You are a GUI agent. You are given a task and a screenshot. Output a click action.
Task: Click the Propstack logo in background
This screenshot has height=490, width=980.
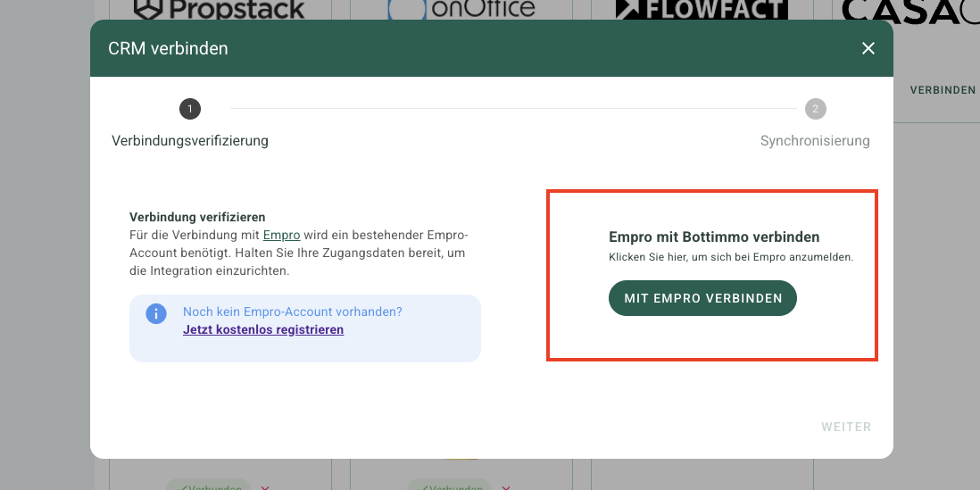click(220, 10)
